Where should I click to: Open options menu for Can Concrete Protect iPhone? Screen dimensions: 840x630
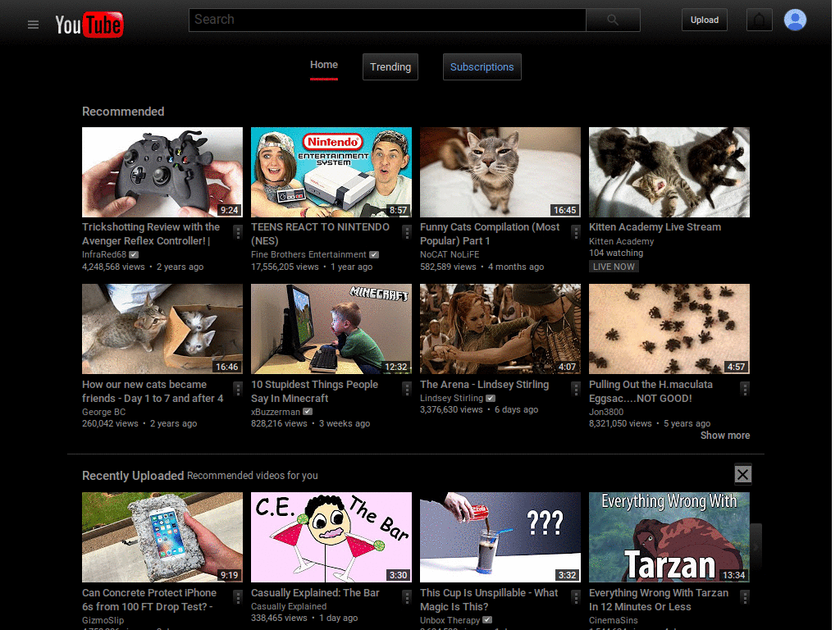tap(239, 597)
